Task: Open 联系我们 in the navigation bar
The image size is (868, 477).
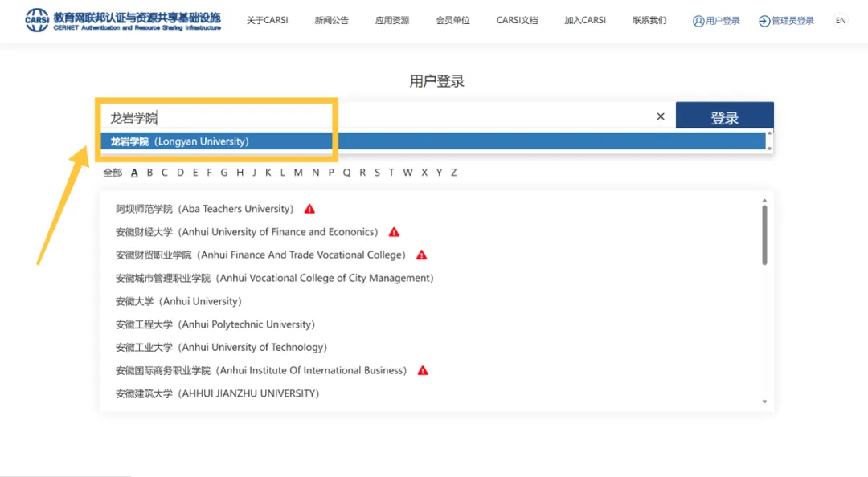Action: [649, 20]
